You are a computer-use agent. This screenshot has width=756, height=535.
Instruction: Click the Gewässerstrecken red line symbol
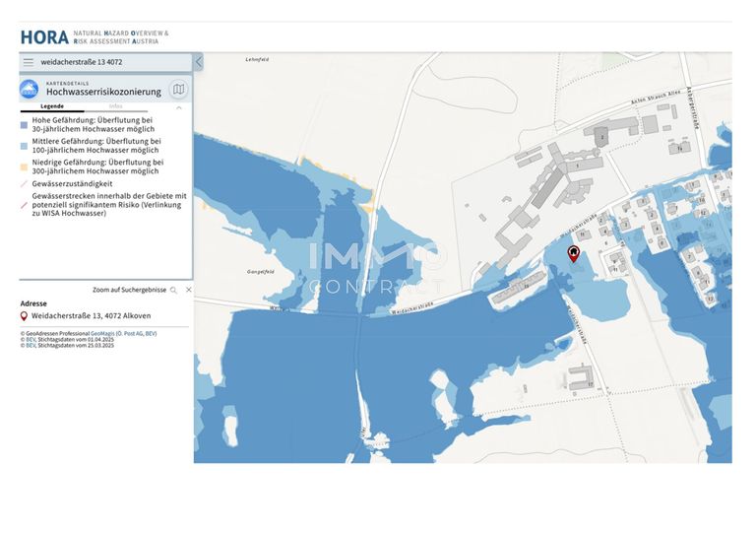pyautogui.click(x=25, y=200)
